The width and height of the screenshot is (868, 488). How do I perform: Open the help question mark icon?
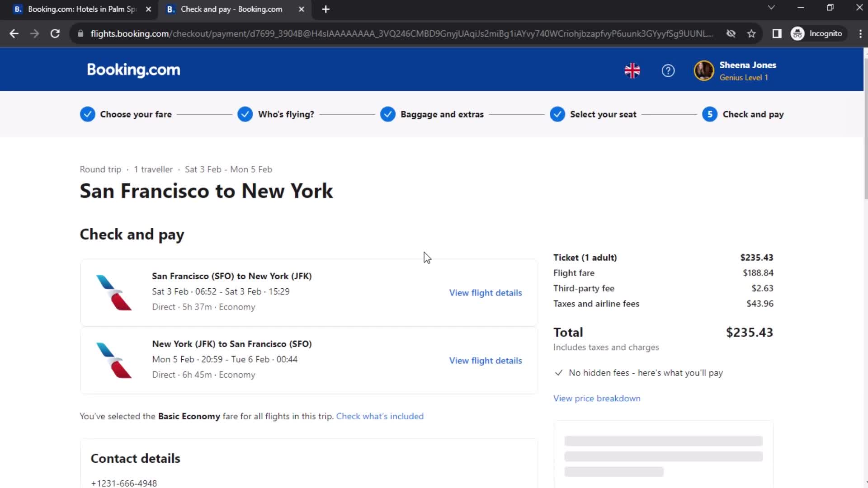pos(668,70)
